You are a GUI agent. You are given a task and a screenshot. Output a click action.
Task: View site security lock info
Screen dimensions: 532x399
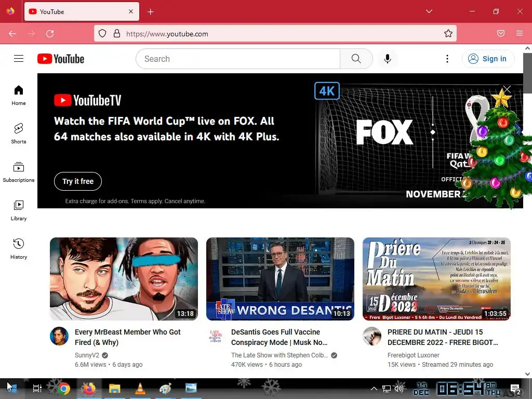click(117, 34)
